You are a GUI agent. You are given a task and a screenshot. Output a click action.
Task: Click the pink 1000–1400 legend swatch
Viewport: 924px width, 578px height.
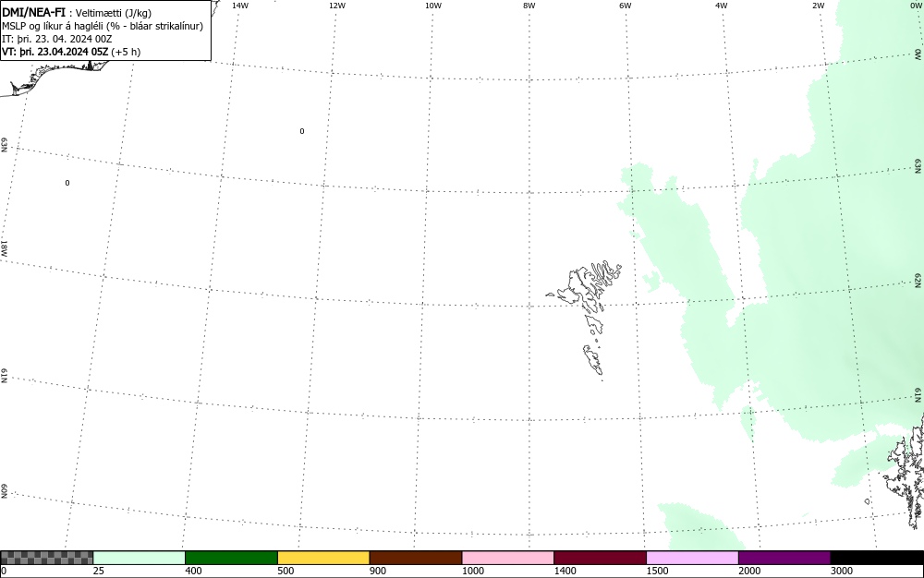508,558
